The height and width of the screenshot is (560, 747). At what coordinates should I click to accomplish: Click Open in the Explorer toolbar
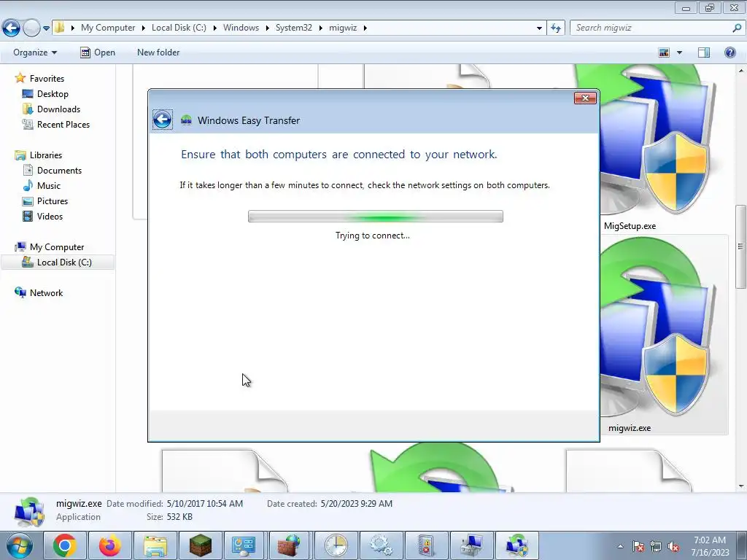[98, 52]
